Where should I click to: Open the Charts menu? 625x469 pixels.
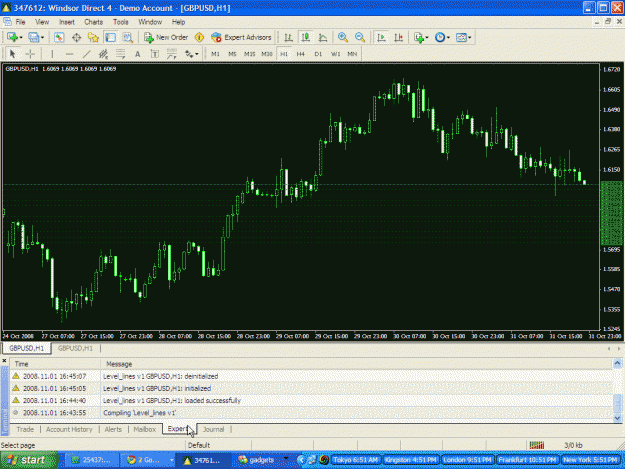[x=93, y=22]
